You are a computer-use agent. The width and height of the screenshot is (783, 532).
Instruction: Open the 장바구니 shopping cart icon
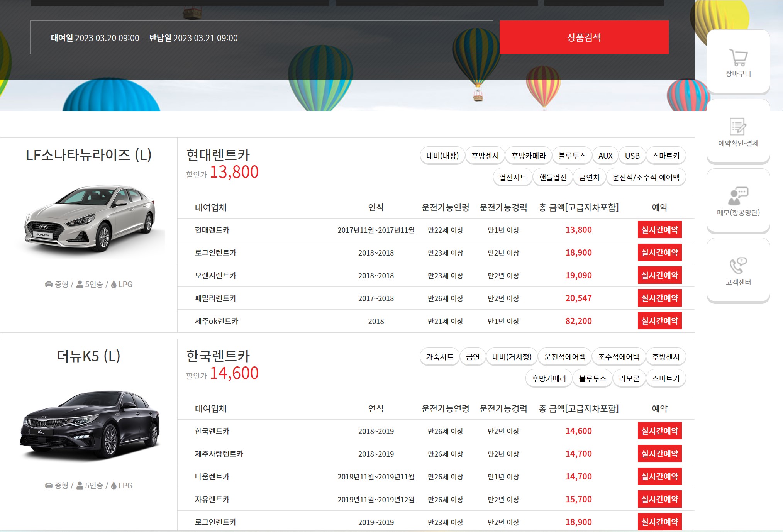point(738,58)
